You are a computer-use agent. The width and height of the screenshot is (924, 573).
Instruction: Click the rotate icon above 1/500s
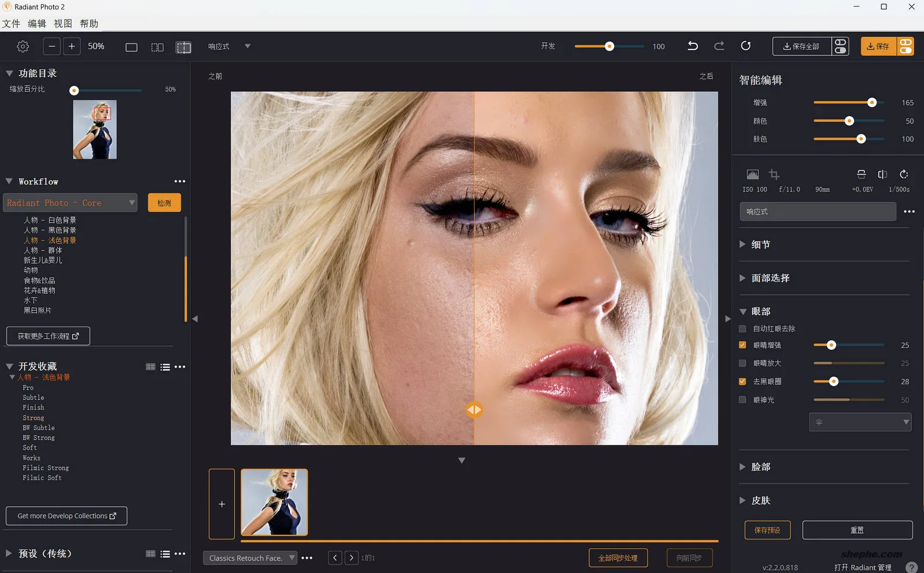(x=904, y=174)
